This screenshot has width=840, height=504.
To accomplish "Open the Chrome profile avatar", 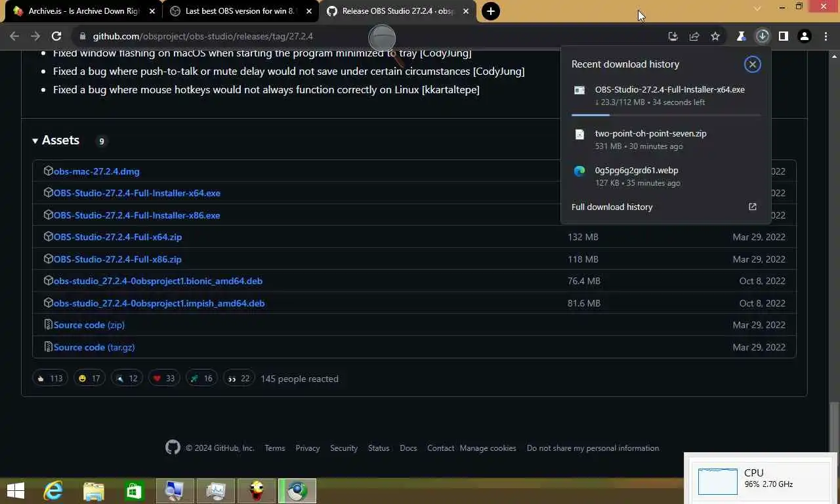I will [804, 37].
